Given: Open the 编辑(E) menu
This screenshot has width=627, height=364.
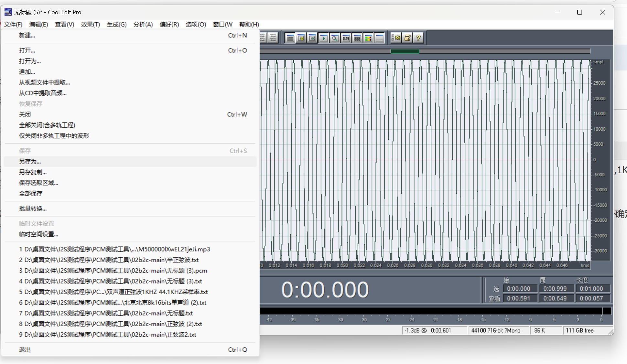Looking at the screenshot, I should [x=38, y=24].
